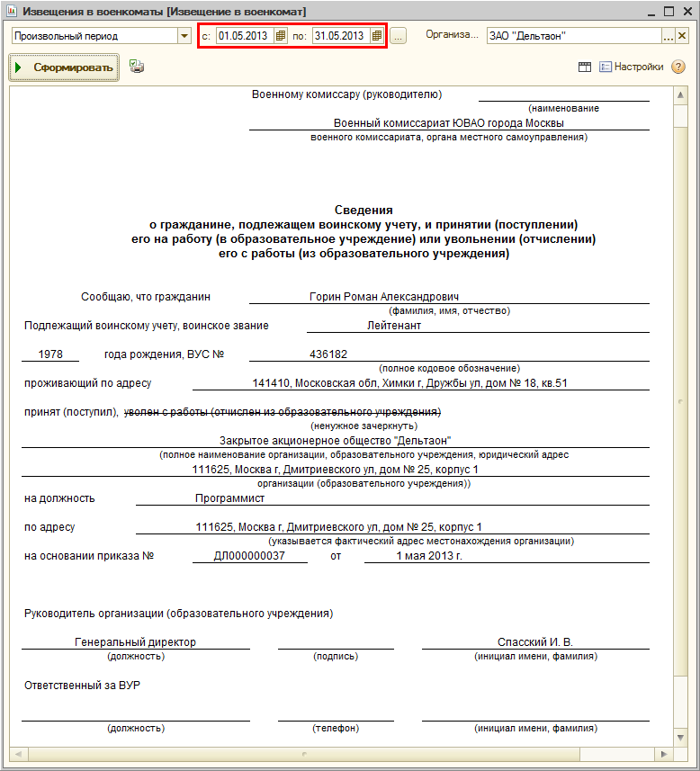Click Закрытое акционерное общество "Дельтаон" text

pyautogui.click(x=335, y=441)
